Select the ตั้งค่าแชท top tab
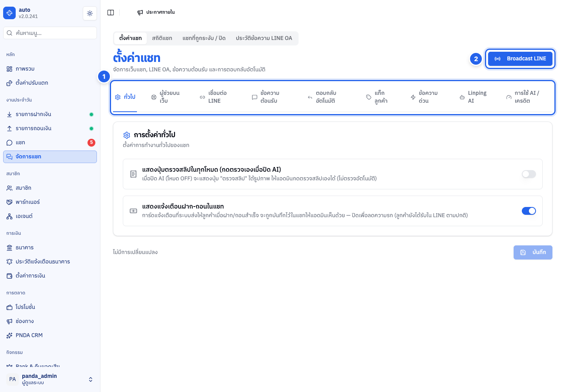The width and height of the screenshot is (565, 392). coord(131,38)
